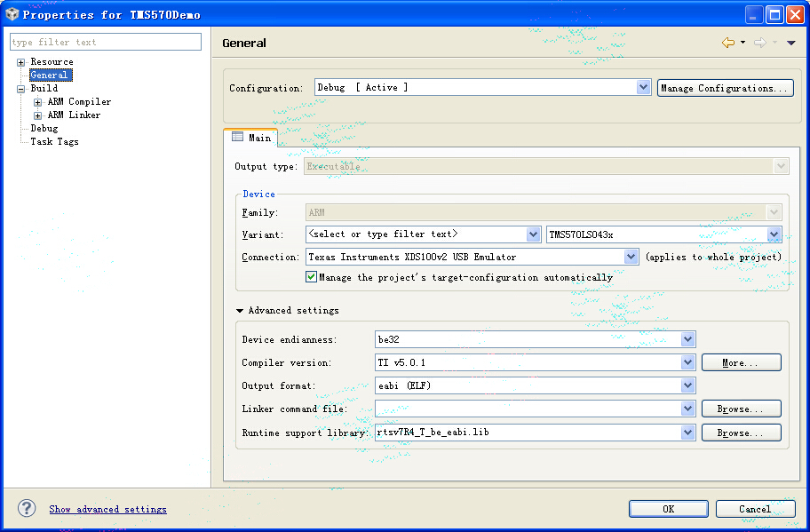Select General in the tree
Viewport: 810px width, 532px height.
[x=50, y=75]
